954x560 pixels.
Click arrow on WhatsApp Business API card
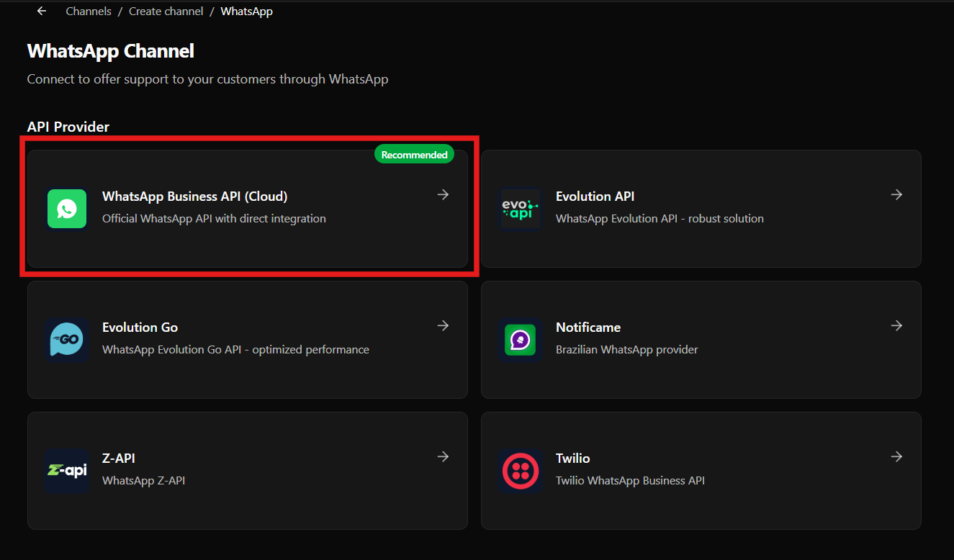pos(444,194)
